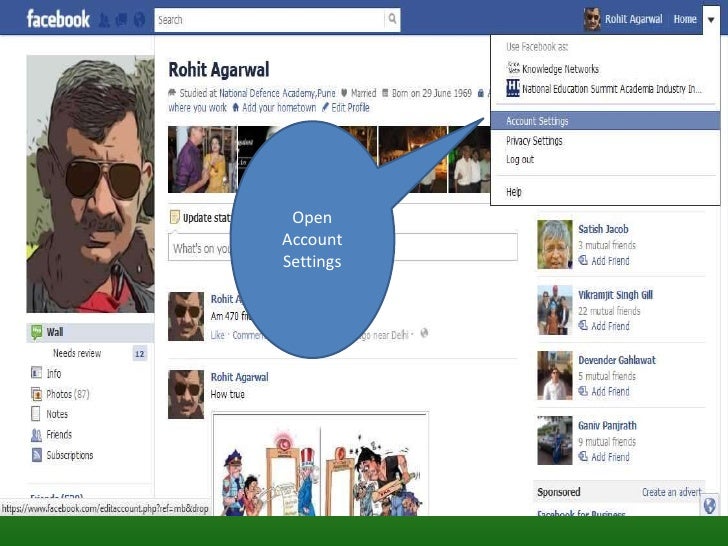
Task: Open Ganiv Panjrath's profile
Action: pos(607,426)
